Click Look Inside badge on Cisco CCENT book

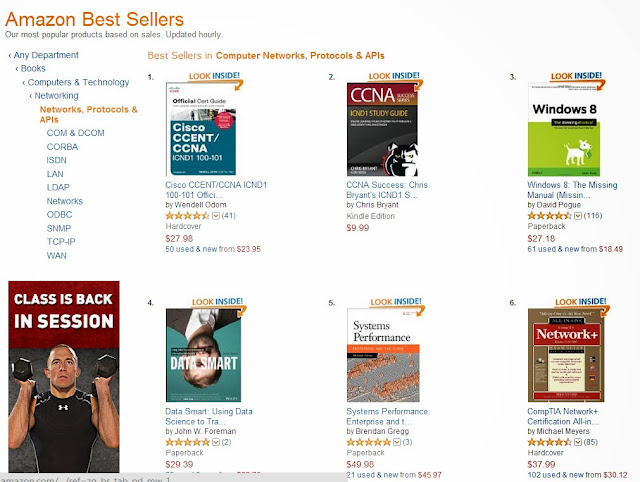(215, 78)
